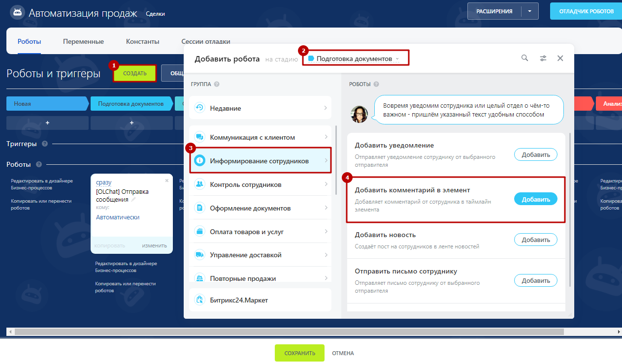Click the Сохранить button
Viewport: 622px width, 364px height.
[299, 353]
